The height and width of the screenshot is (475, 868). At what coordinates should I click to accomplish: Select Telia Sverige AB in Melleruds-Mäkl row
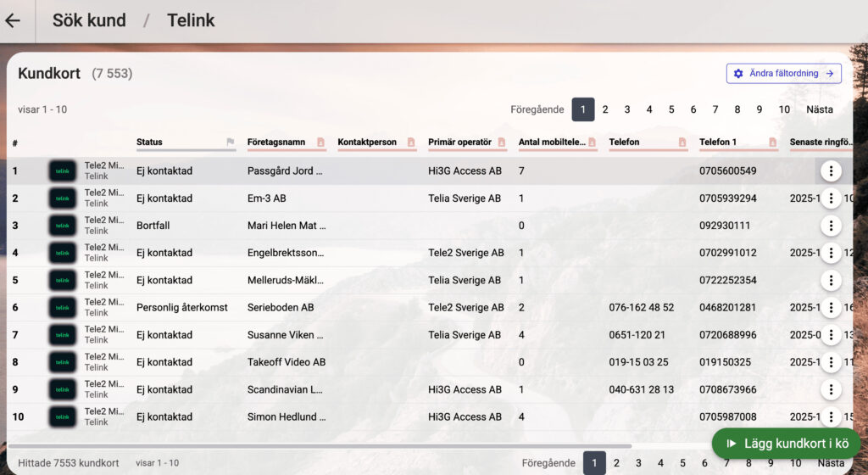(465, 280)
